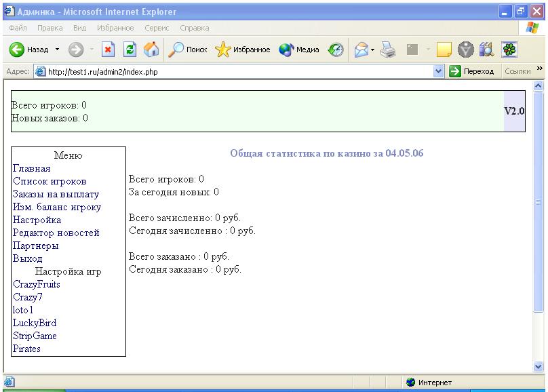Open the Избранное menu in menu bar
548x392 pixels.
coord(115,28)
